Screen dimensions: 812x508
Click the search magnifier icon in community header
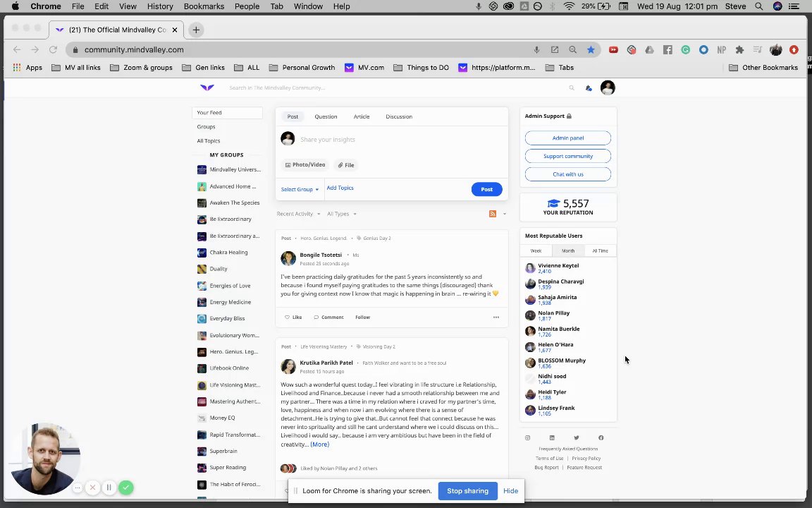(x=572, y=88)
